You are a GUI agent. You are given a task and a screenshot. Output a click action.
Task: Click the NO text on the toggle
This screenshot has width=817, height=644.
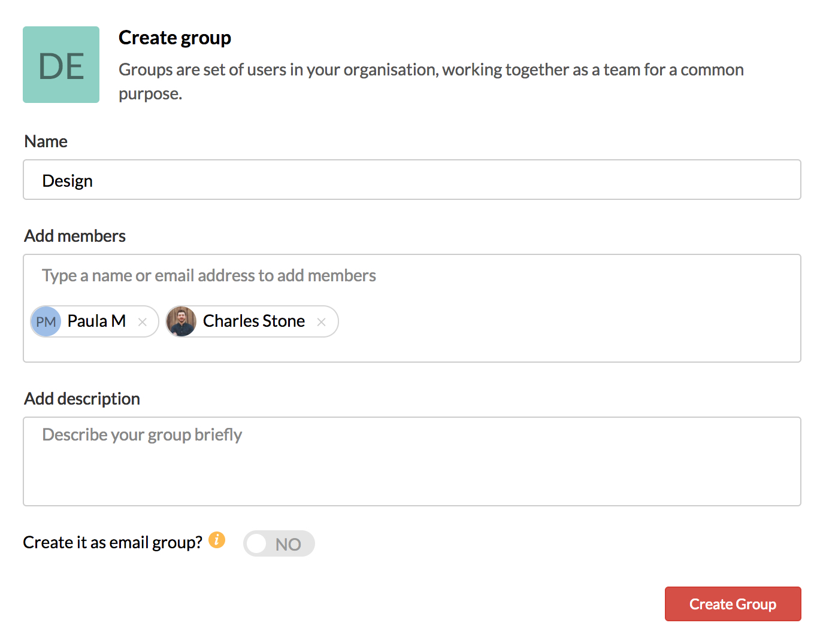tap(288, 545)
